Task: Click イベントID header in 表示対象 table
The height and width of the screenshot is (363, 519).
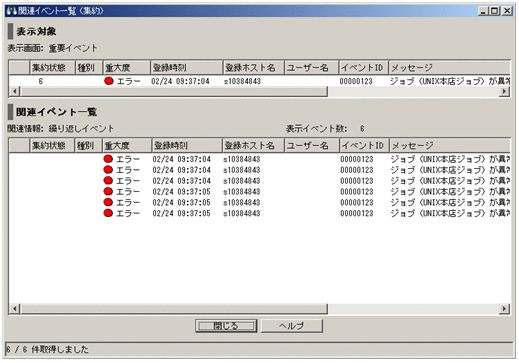Action: coord(364,68)
